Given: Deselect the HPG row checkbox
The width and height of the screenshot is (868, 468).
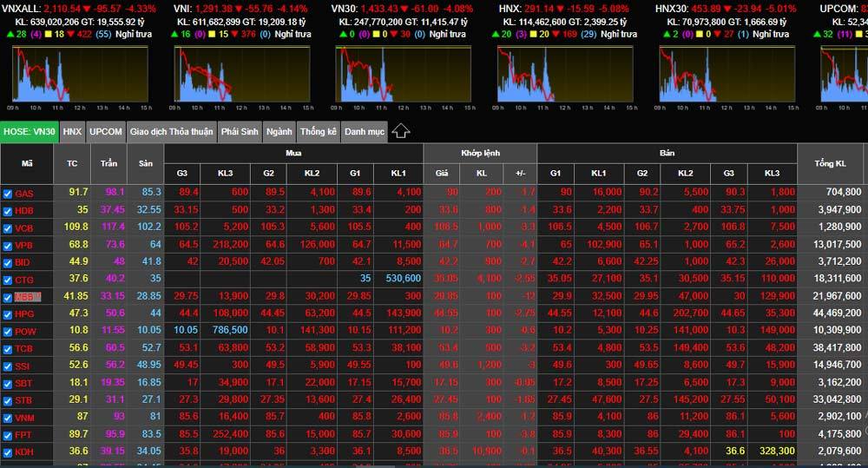Looking at the screenshot, I should [8, 314].
